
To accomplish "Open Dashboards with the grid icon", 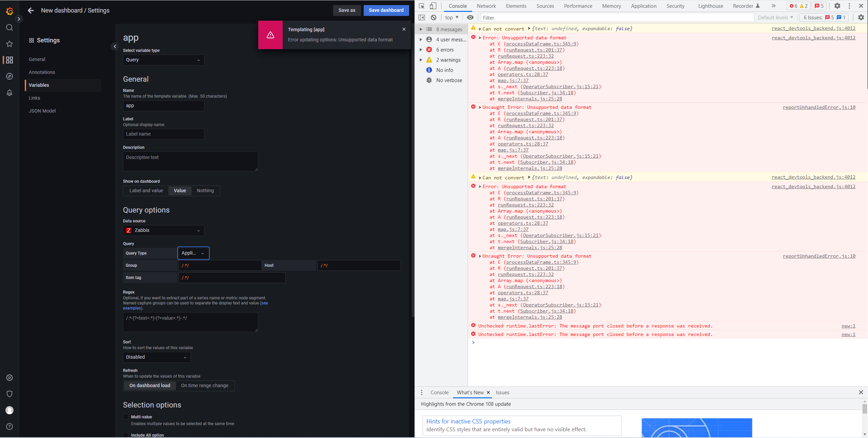I will [9, 60].
